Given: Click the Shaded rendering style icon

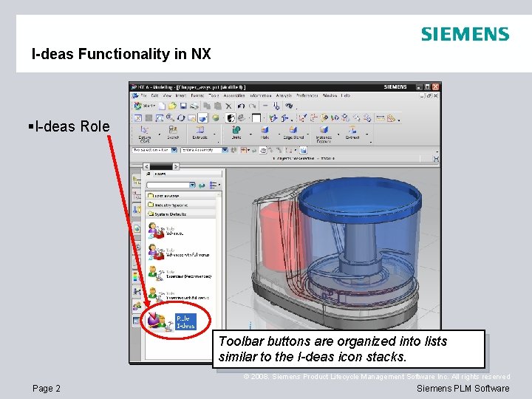Looking at the screenshot, I should click(203, 117).
